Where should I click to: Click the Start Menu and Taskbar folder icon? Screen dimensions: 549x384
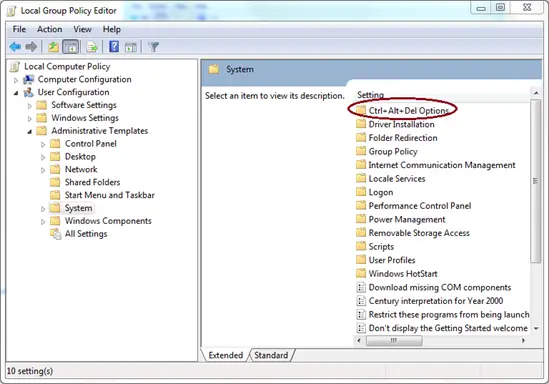click(x=55, y=195)
